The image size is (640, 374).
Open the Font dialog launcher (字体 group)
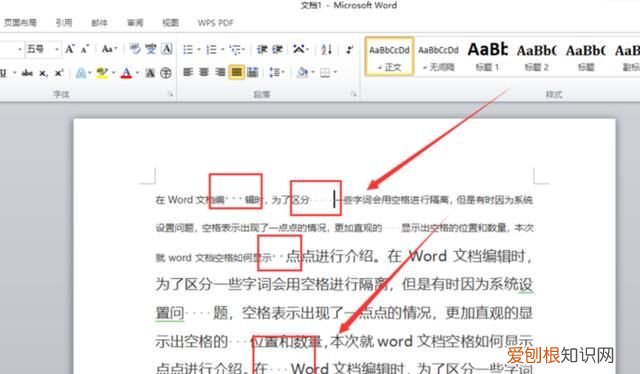(x=170, y=94)
